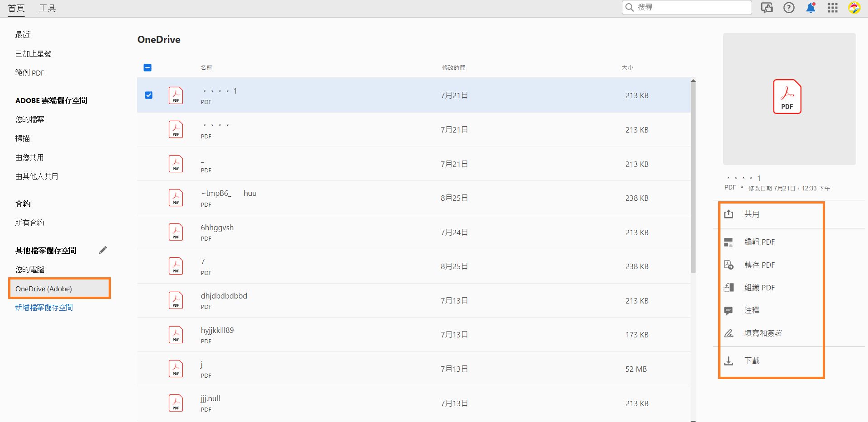Select the file named jjj.null
868x422 pixels.
tap(210, 398)
